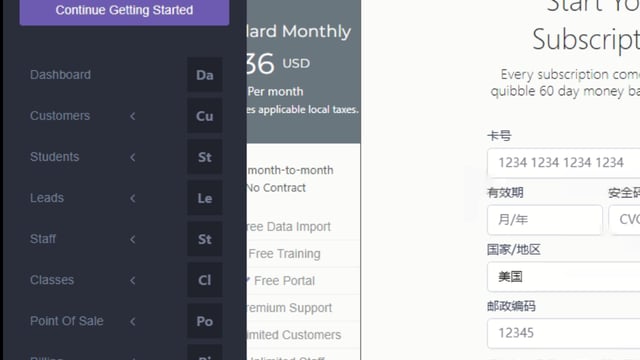Click the Continue Getting Started button
This screenshot has width=640, height=360.
point(124,11)
